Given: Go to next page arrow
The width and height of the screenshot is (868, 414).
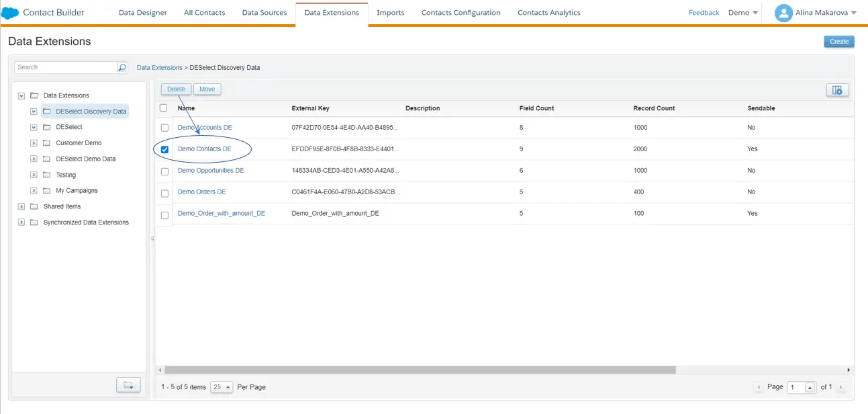Looking at the screenshot, I should click(840, 387).
